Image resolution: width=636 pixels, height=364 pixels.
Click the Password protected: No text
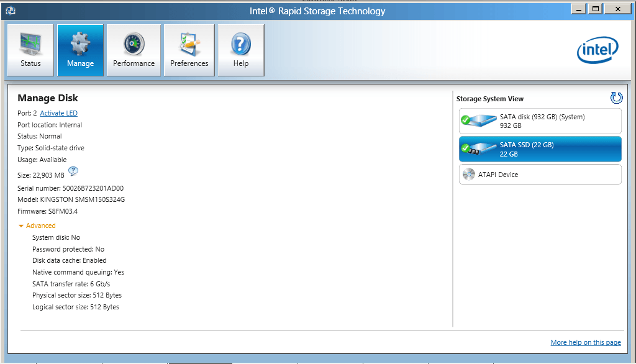pos(68,249)
